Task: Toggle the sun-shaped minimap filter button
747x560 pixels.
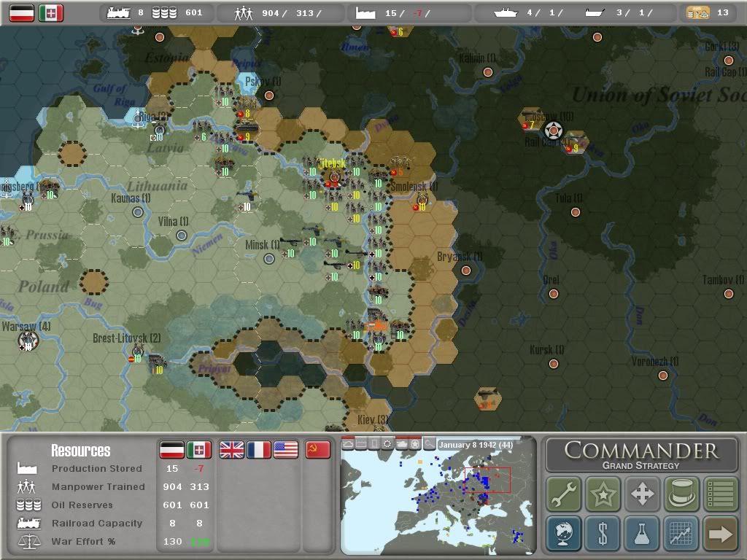Action: coord(388,443)
